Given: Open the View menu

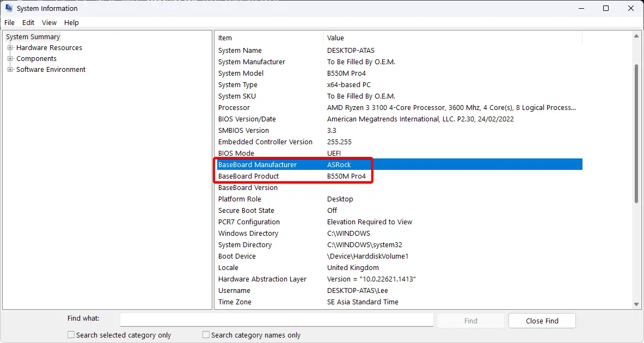Looking at the screenshot, I should click(x=50, y=22).
